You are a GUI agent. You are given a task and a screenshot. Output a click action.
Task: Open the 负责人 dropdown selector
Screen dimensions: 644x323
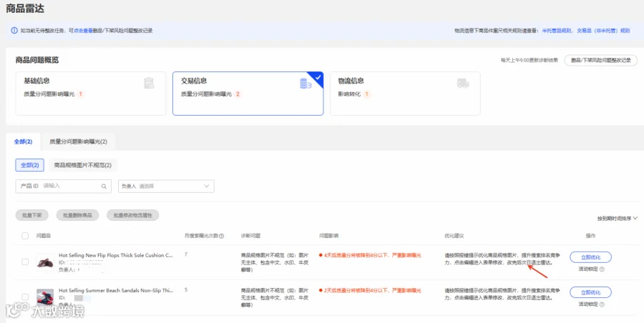[166, 186]
